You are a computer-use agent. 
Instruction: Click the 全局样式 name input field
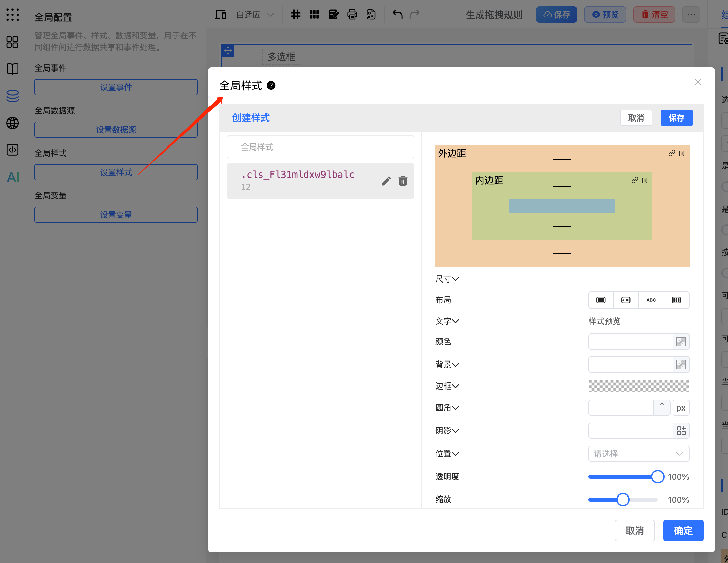[320, 147]
